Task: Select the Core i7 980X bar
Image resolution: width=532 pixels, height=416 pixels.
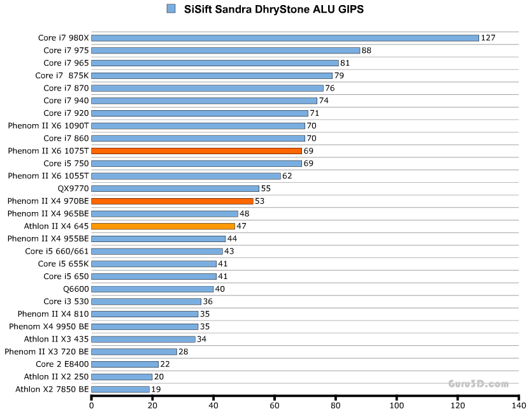Action: click(285, 38)
